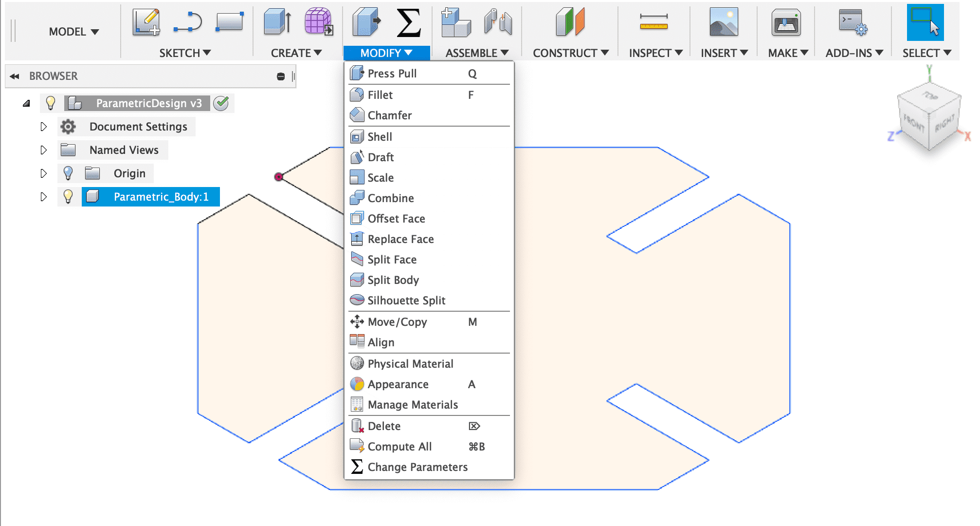Click the Scripts and Add-Ins icon
980x526 pixels.
pyautogui.click(x=853, y=23)
